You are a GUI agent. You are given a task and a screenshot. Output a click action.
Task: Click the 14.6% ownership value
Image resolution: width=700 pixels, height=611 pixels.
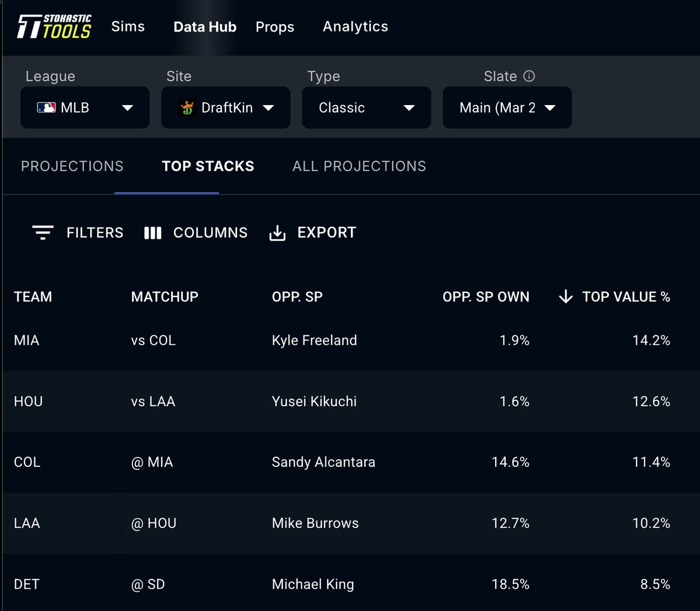point(510,462)
